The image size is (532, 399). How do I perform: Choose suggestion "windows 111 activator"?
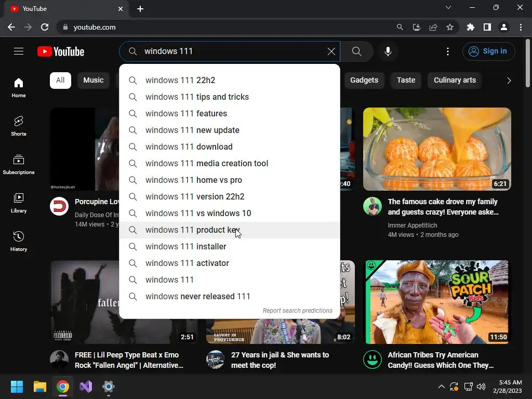click(x=230, y=263)
